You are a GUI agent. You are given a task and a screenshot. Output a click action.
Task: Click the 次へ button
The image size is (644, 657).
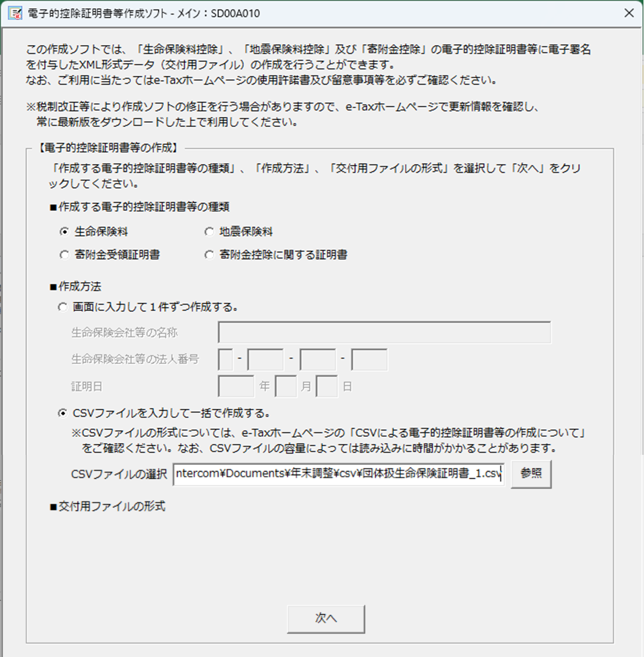point(326,618)
